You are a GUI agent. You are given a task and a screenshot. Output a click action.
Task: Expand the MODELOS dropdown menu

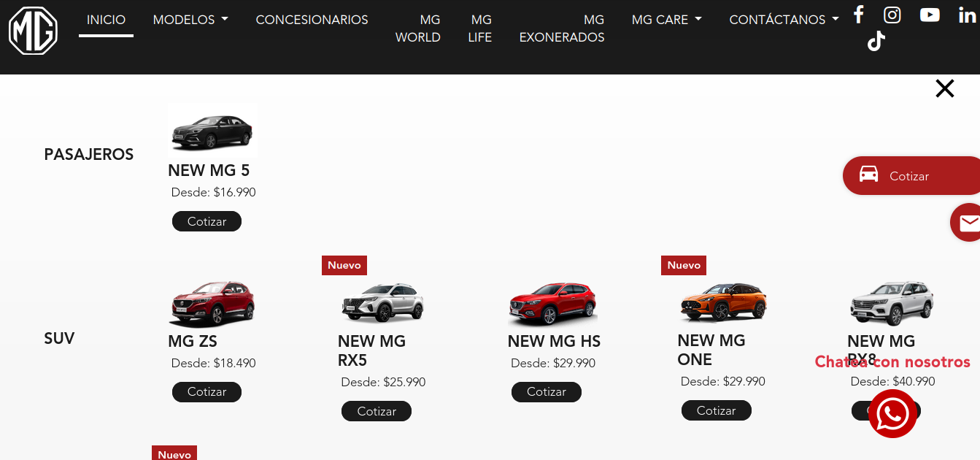click(190, 20)
